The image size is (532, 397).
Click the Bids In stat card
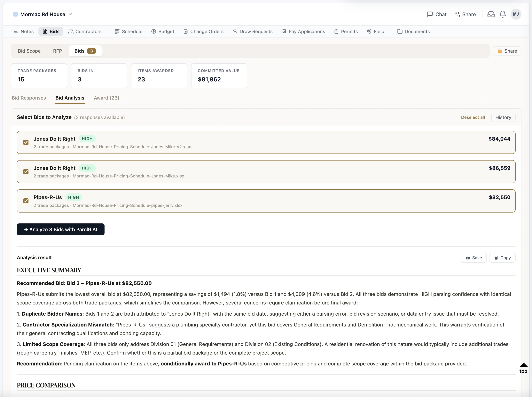(99, 76)
